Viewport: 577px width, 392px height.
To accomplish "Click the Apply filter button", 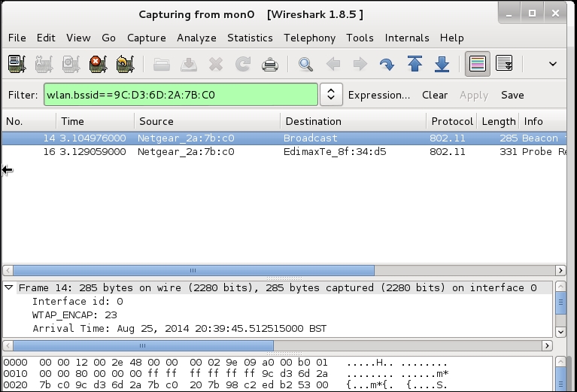I will 474,95.
